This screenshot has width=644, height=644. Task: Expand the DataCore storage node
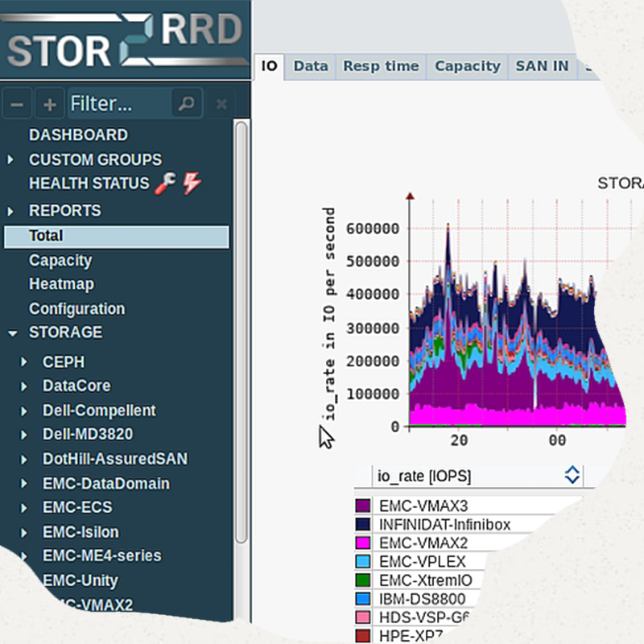(24, 386)
